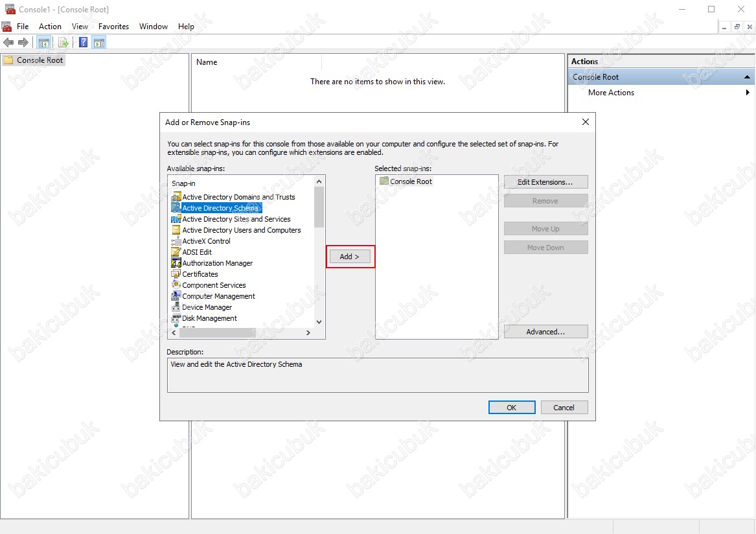Screen dimensions: 756x534
Task: Select Console Root in the console tree
Action: [x=40, y=60]
